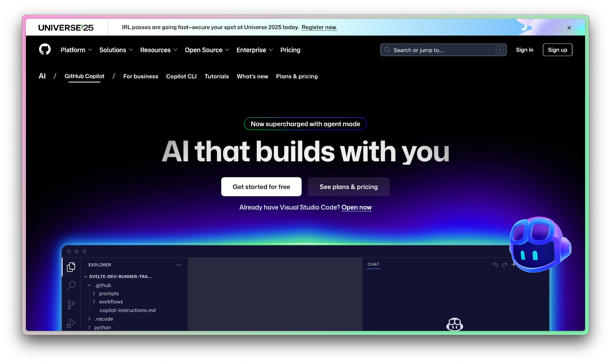Click Get started for free button
611x364 pixels.
(x=261, y=187)
